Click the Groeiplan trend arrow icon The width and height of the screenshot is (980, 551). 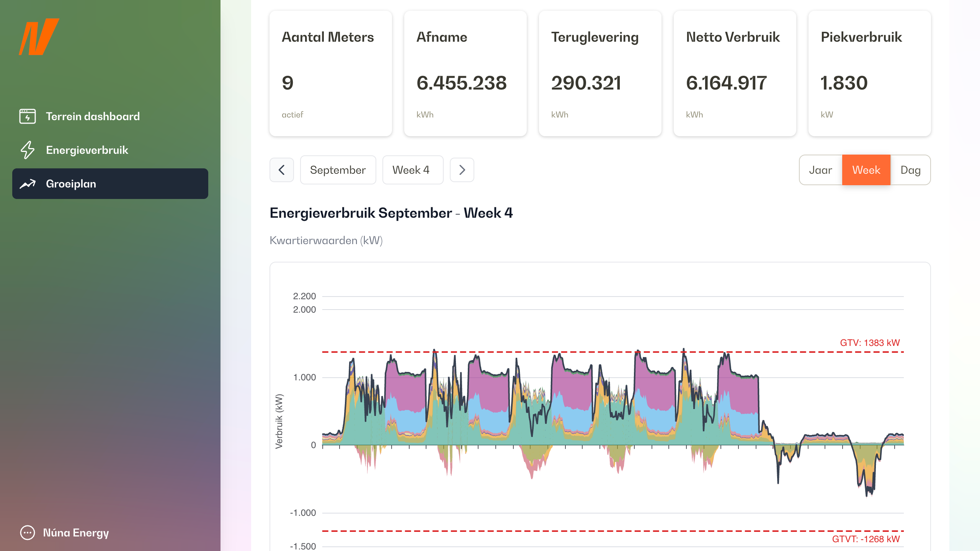click(x=27, y=184)
